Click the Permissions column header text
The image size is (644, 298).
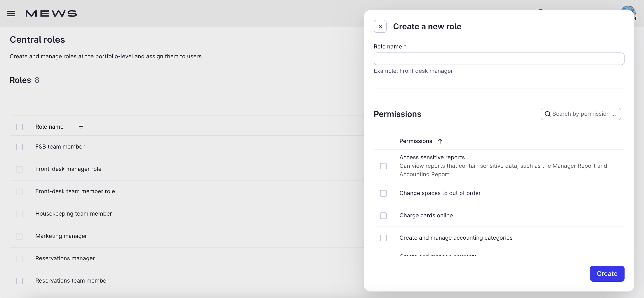(415, 141)
